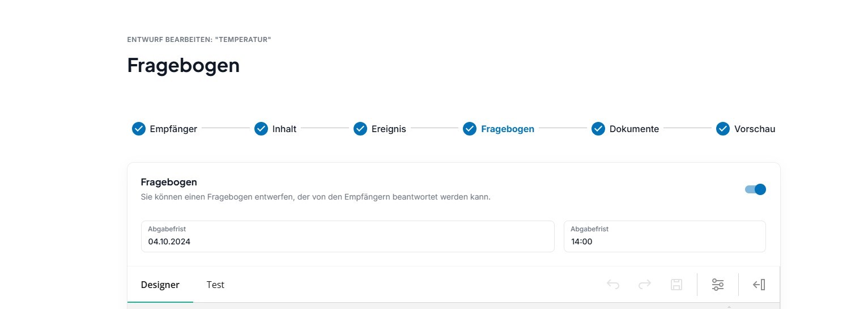Open the Dokumente step
Screen dimensions: 868x309
coord(634,129)
